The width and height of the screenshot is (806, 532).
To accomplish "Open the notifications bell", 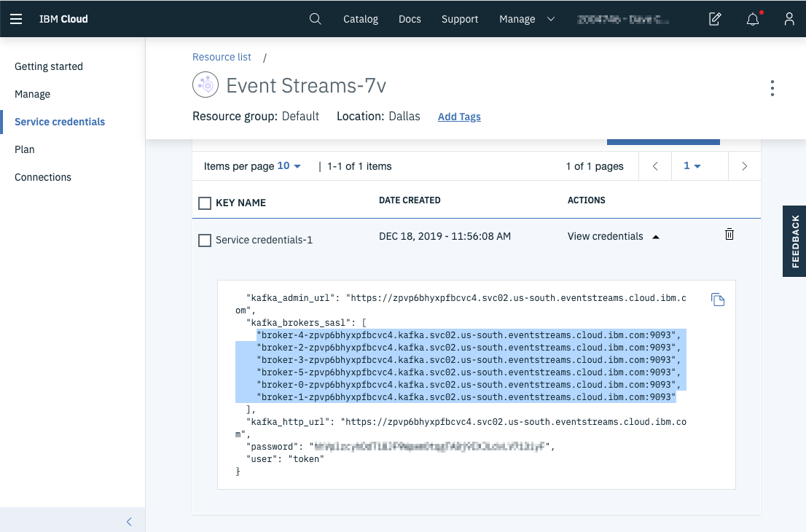I will click(x=753, y=19).
